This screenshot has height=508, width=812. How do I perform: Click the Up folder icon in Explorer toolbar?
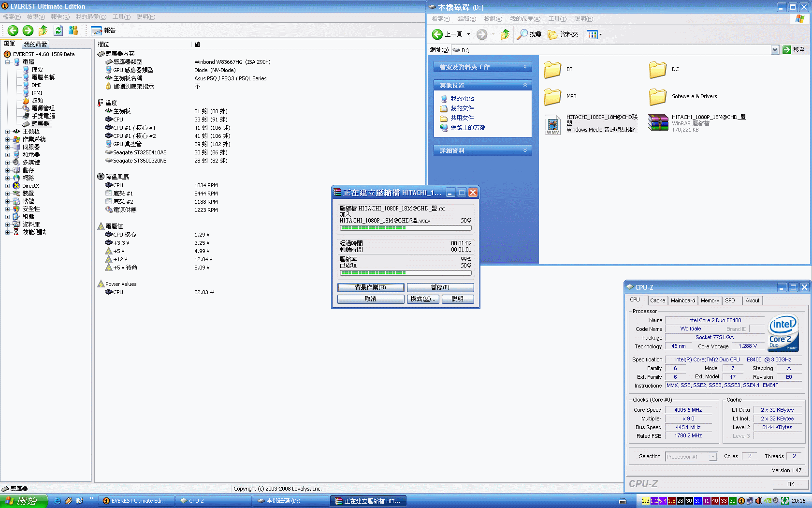(505, 34)
